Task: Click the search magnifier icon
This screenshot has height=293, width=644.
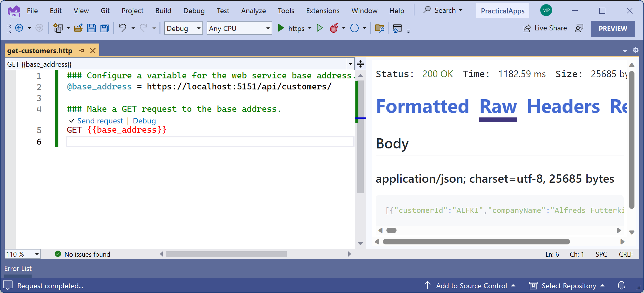Action: coord(427,10)
